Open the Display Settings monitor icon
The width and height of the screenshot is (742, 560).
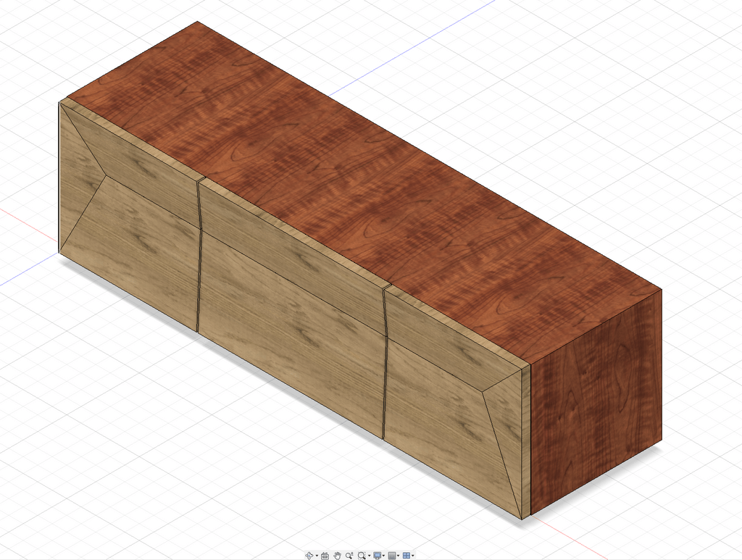coord(377,556)
